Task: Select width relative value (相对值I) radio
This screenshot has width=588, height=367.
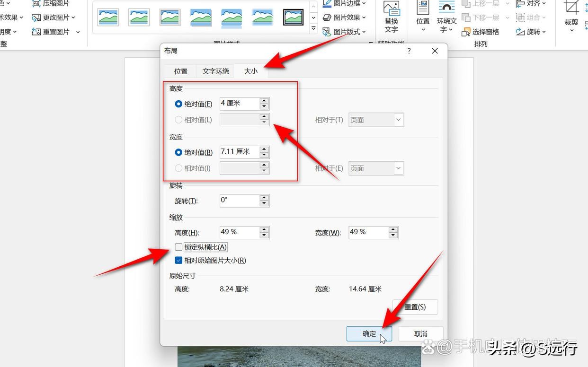Action: (x=178, y=168)
